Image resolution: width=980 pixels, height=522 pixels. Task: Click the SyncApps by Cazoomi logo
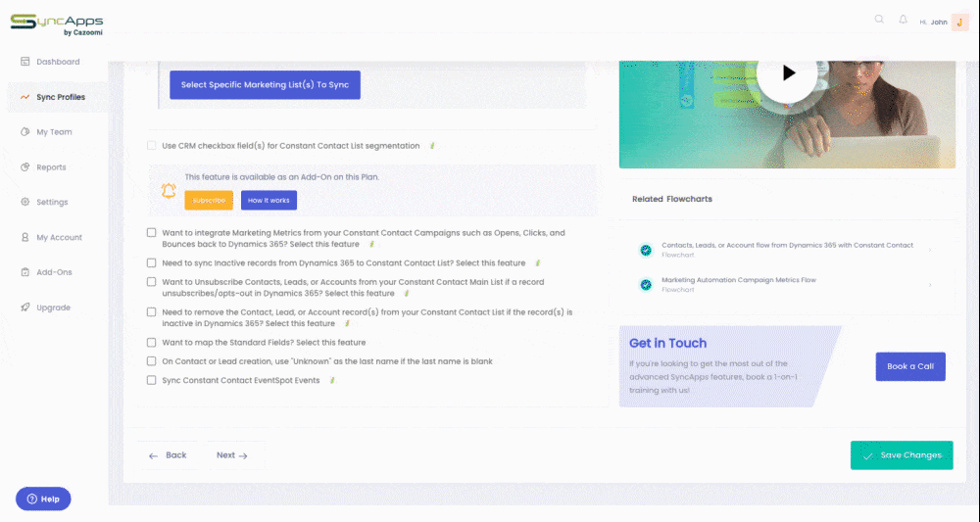click(x=57, y=25)
